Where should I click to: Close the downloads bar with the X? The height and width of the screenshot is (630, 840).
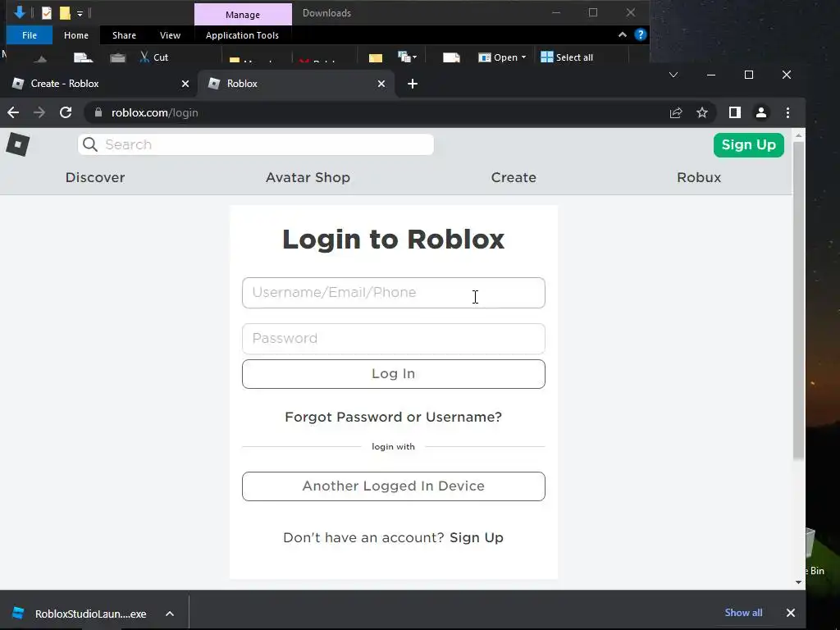pyautogui.click(x=790, y=613)
